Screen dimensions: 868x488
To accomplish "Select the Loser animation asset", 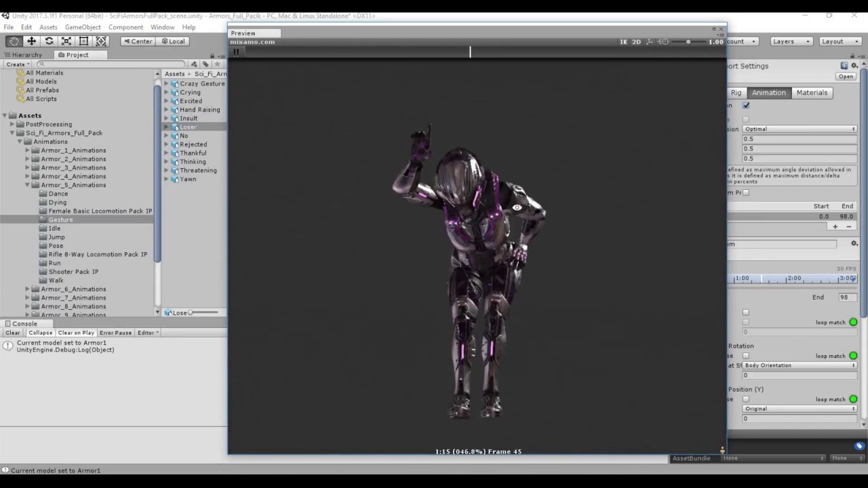I will 188,127.
